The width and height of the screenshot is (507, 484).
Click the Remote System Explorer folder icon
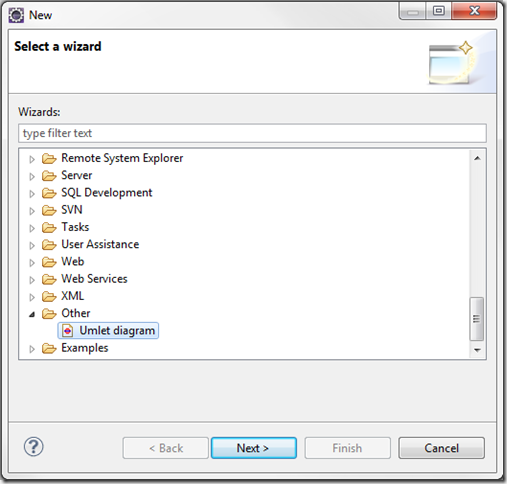[x=49, y=158]
